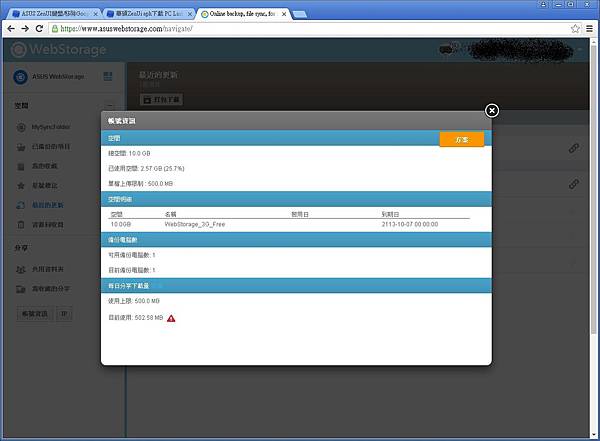The image size is (600, 441).
Task: Click ASUS WebStorage round icon in sidebar
Action: coord(20,77)
